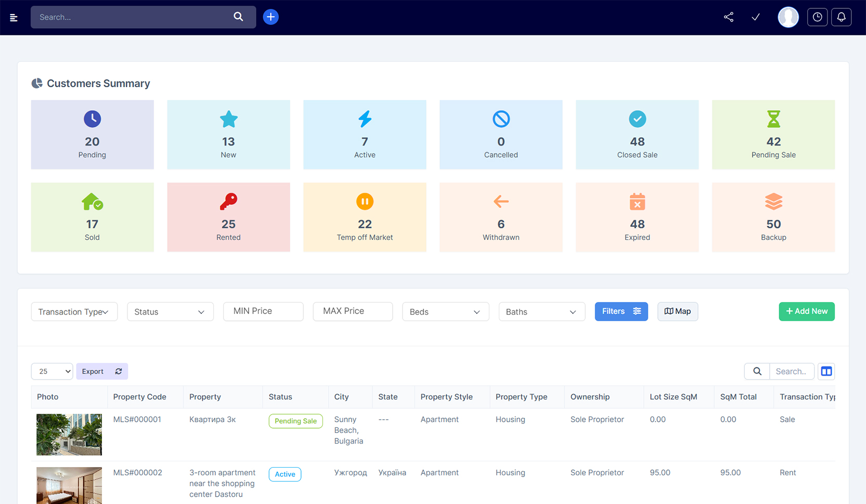This screenshot has height=504, width=866.
Task: Click the checkmark tasks icon
Action: [x=756, y=17]
